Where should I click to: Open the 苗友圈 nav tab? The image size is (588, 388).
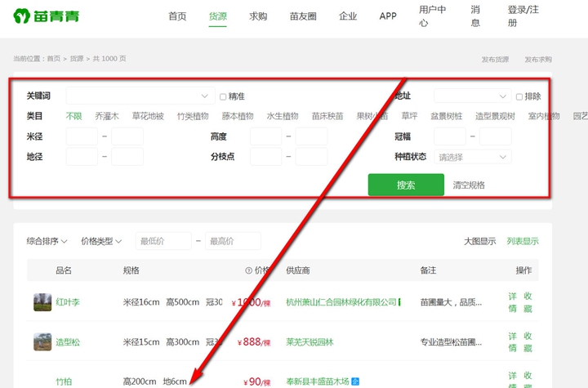point(303,16)
